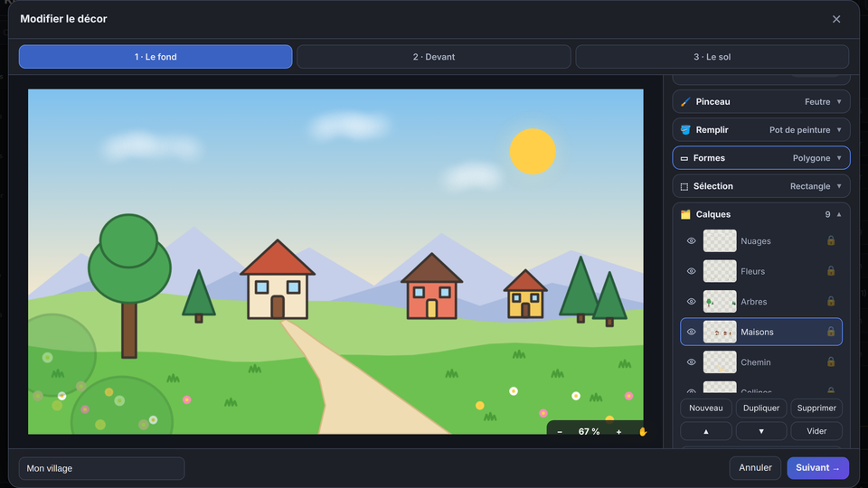868x488 pixels.
Task: Click the Maisons layer name
Action: (757, 332)
